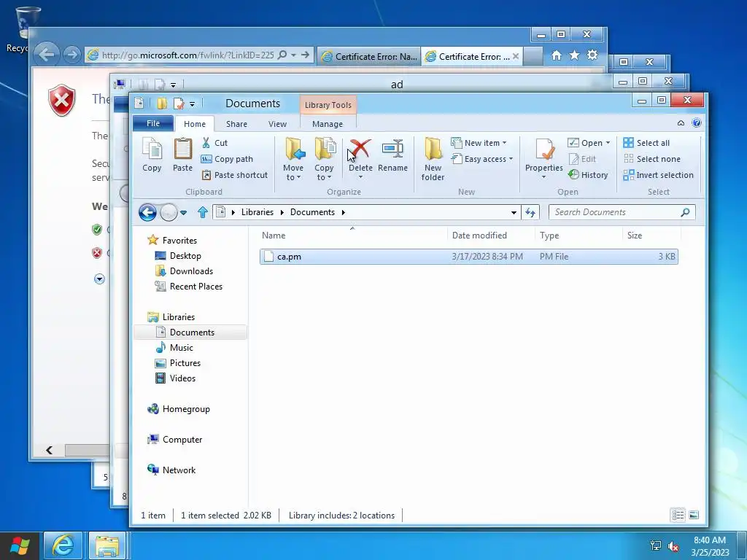This screenshot has height=560, width=747.
Task: Click Select all in ribbon
Action: 646,143
